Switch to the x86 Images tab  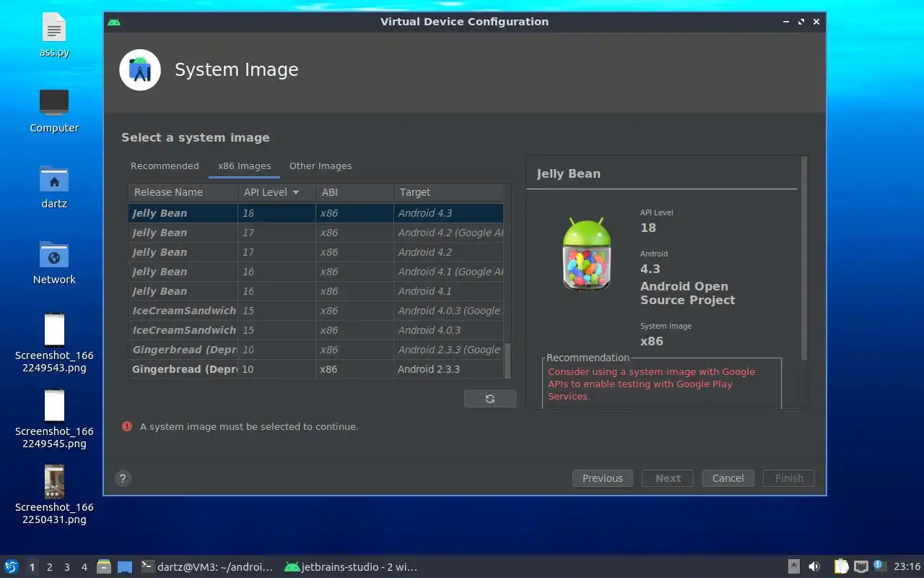[245, 166]
